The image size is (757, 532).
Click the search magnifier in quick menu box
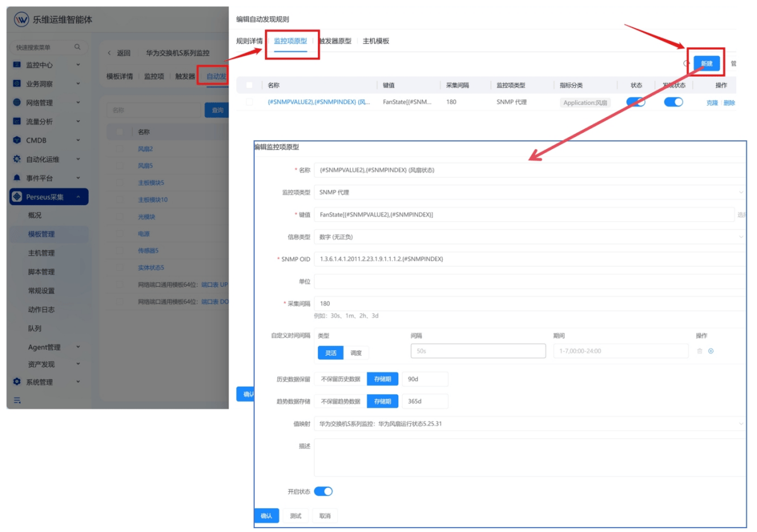[77, 47]
